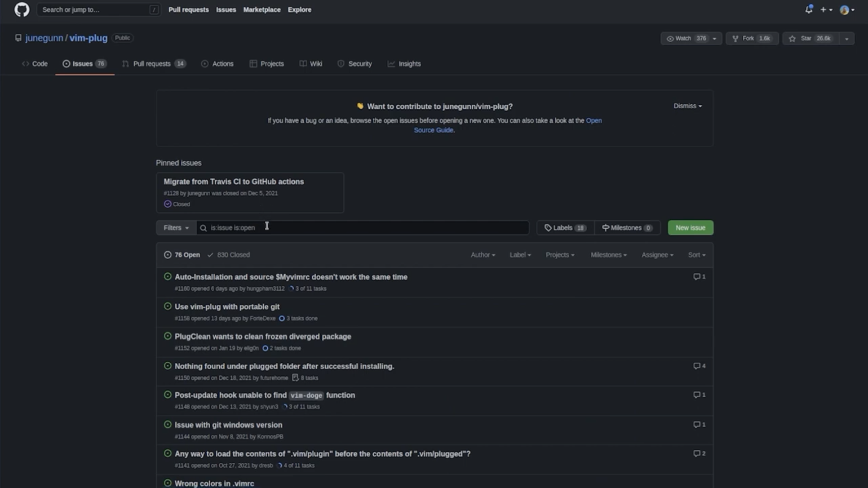Screen dimensions: 868x488
Task: Focus the is:issue is:open filter field
Action: tap(362, 228)
